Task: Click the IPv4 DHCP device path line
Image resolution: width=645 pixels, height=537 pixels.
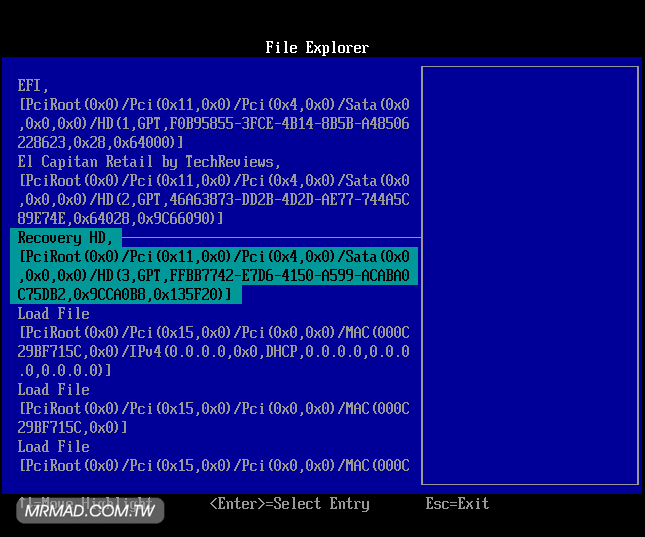Action: [x=213, y=352]
